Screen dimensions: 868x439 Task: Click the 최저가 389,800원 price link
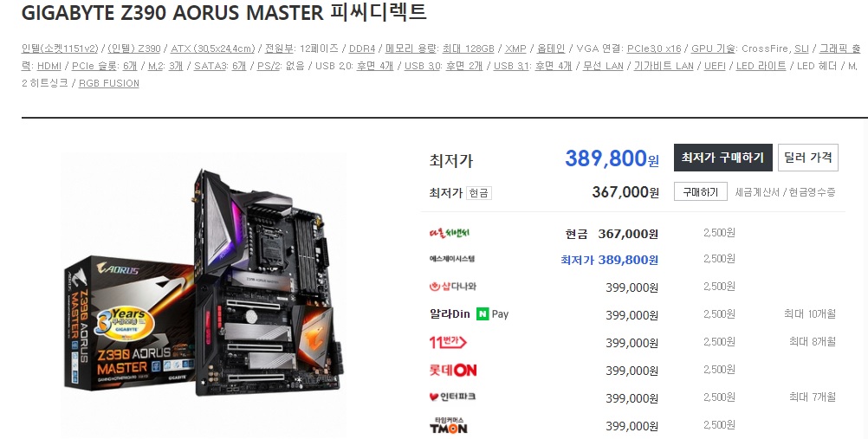[609, 260]
